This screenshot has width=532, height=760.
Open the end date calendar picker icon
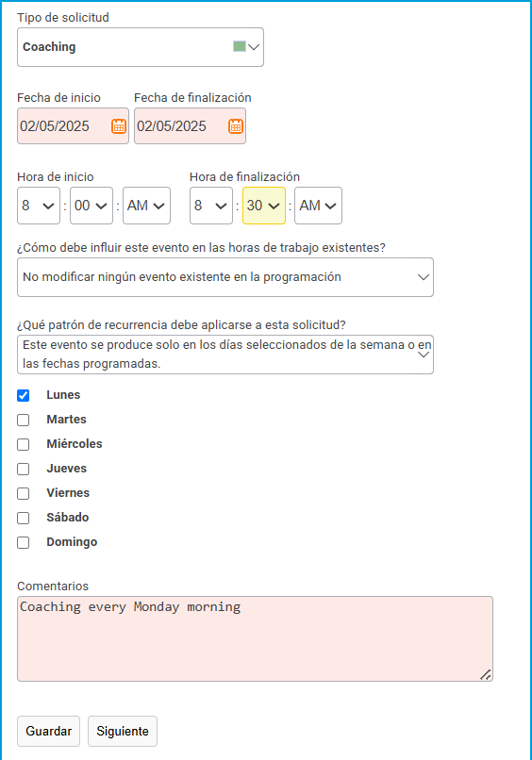point(236,126)
